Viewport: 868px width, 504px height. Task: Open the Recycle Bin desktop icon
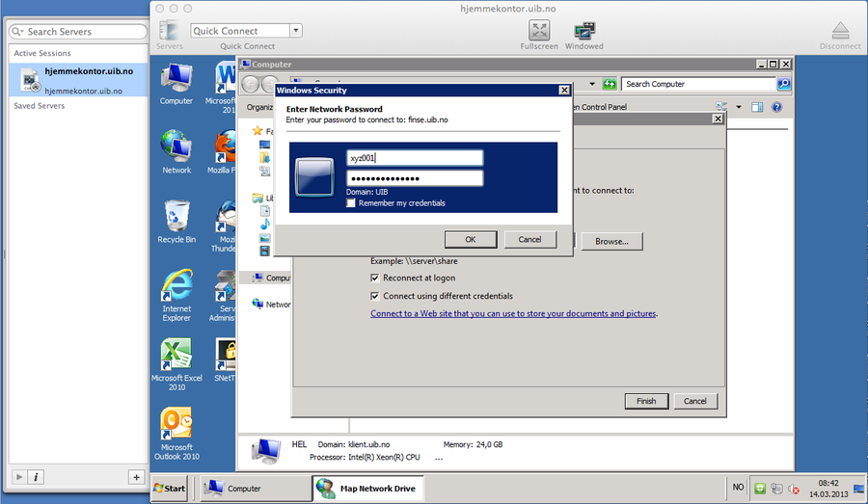(x=176, y=216)
